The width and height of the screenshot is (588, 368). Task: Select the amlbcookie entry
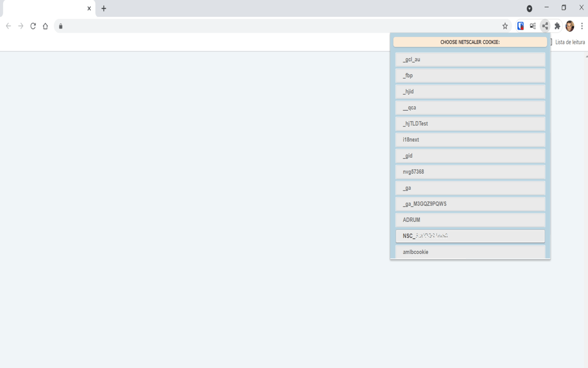pos(470,252)
